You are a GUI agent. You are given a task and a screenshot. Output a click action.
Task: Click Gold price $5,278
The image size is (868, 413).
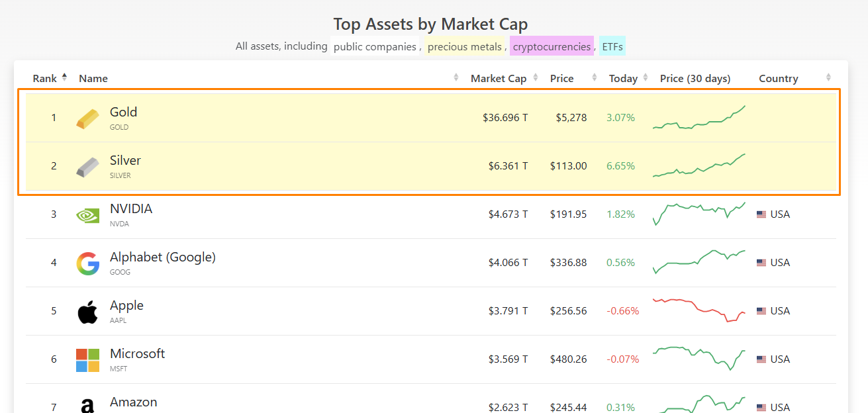coord(571,118)
